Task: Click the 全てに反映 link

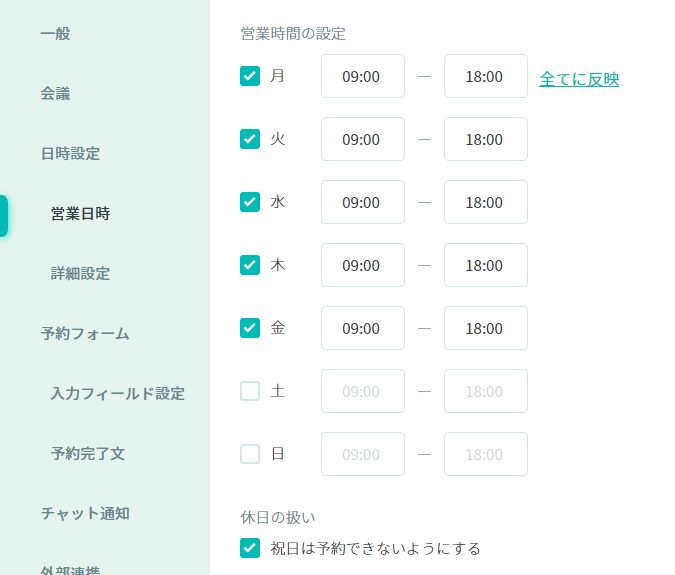Action: tap(579, 79)
